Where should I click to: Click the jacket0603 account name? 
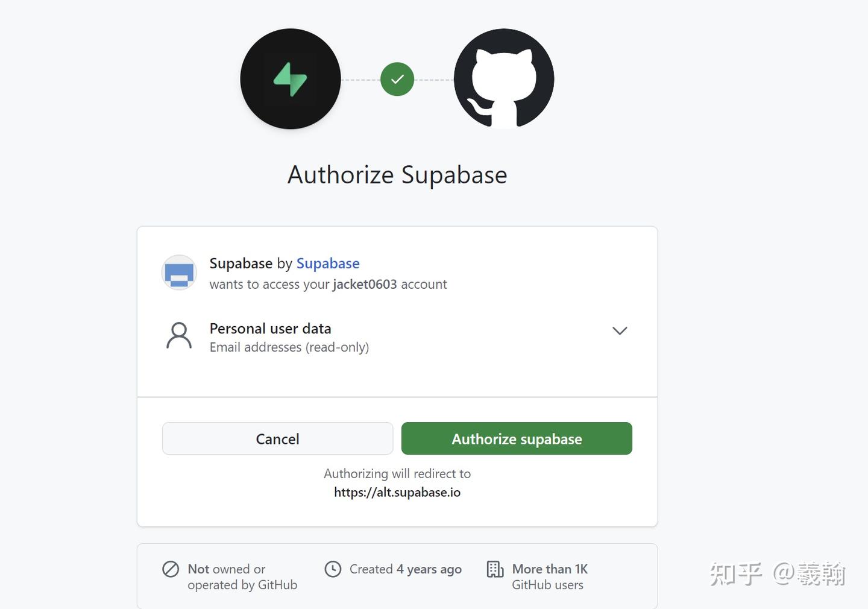[x=365, y=285]
